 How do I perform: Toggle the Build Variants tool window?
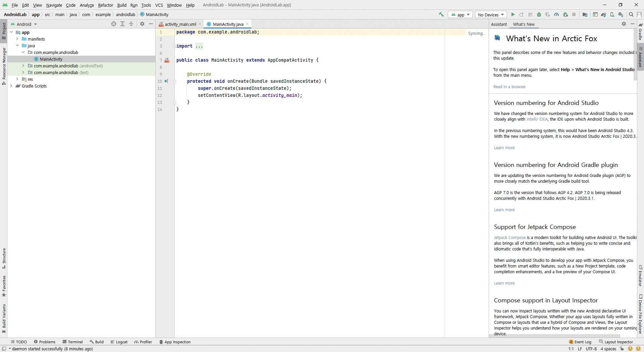[x=4, y=318]
